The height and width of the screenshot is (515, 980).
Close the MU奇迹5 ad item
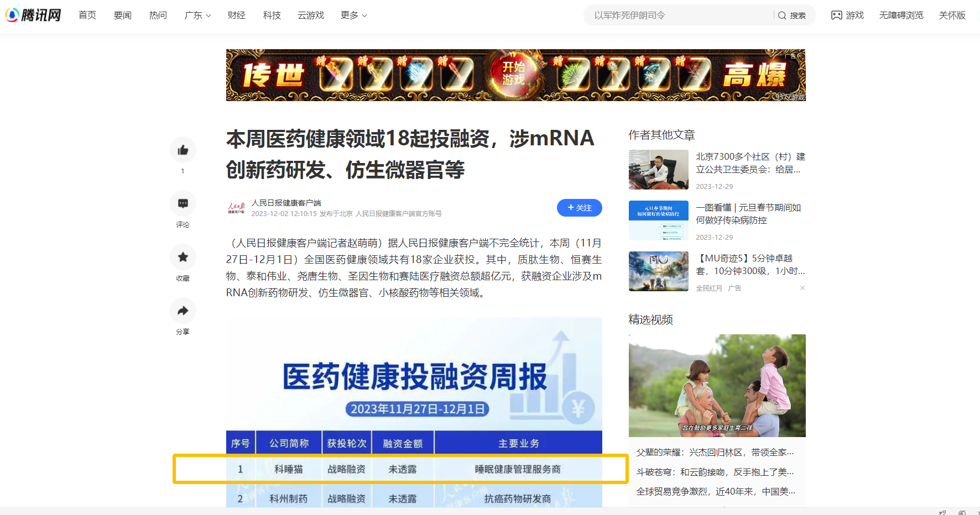802,288
